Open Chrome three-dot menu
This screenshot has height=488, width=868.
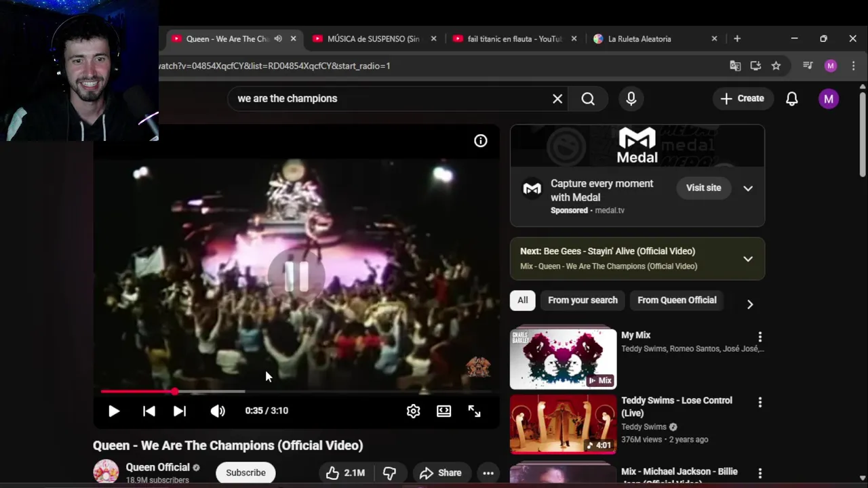(854, 66)
